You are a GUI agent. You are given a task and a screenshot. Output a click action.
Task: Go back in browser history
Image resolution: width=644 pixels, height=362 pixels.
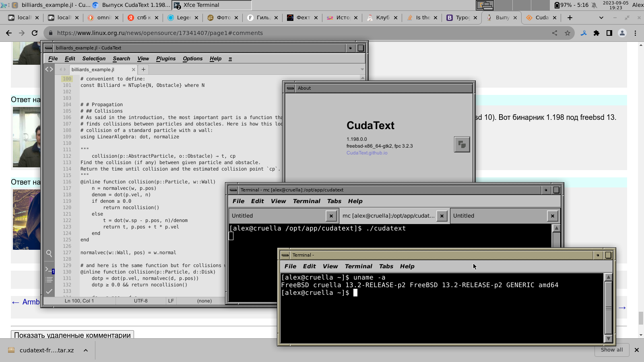pos(9,33)
